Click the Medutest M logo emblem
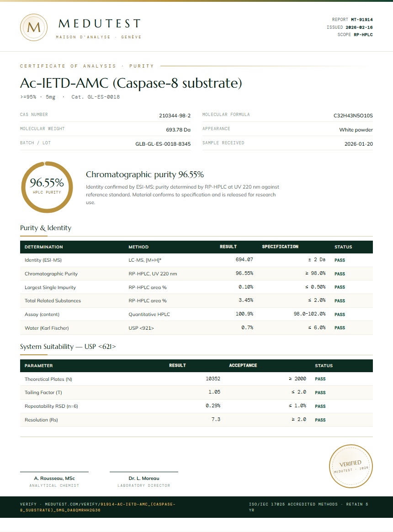393x532 pixels. [34, 27]
